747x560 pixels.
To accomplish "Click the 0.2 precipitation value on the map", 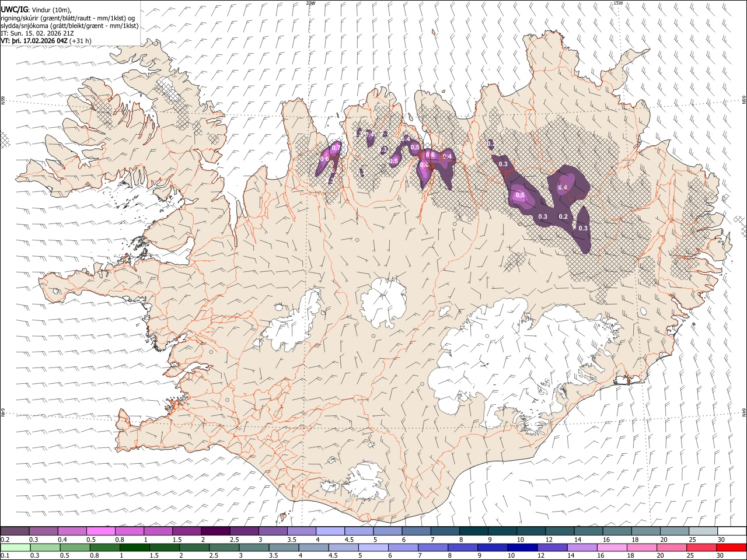I will 563,216.
